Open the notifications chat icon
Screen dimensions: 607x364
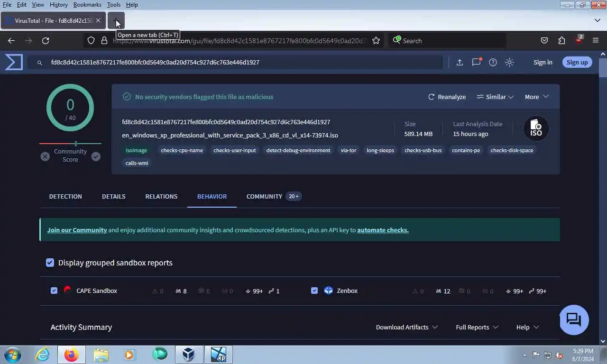tap(477, 62)
